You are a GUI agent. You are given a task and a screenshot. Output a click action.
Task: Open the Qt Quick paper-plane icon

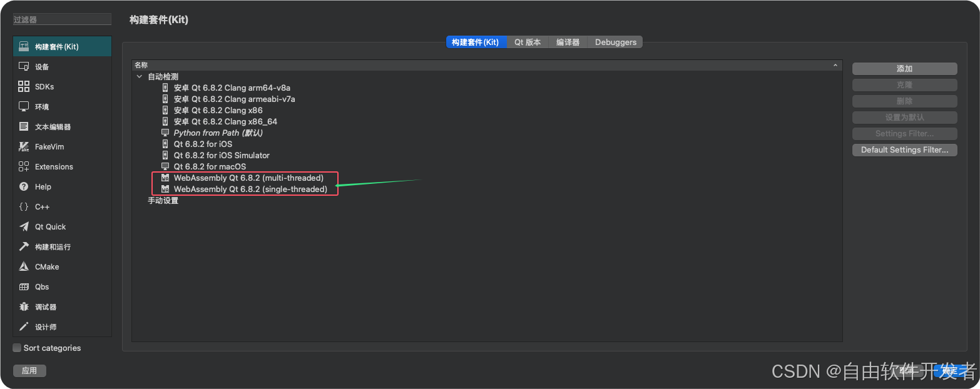pyautogui.click(x=24, y=227)
